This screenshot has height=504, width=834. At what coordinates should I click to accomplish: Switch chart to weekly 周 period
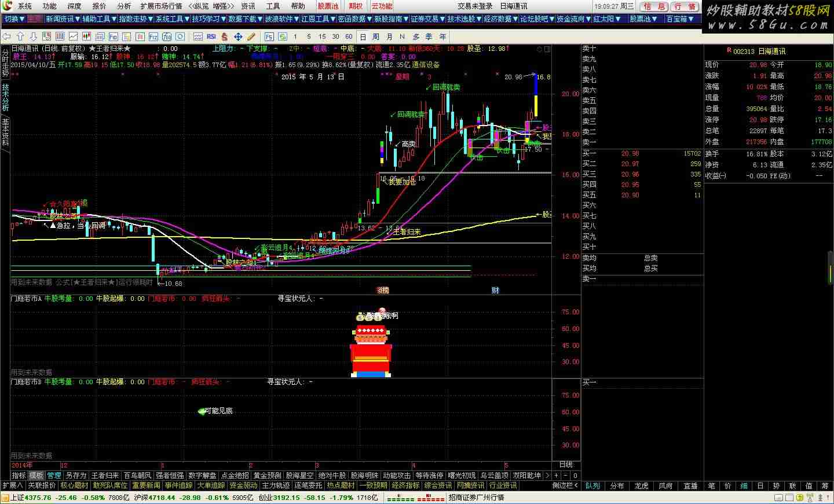[x=376, y=36]
